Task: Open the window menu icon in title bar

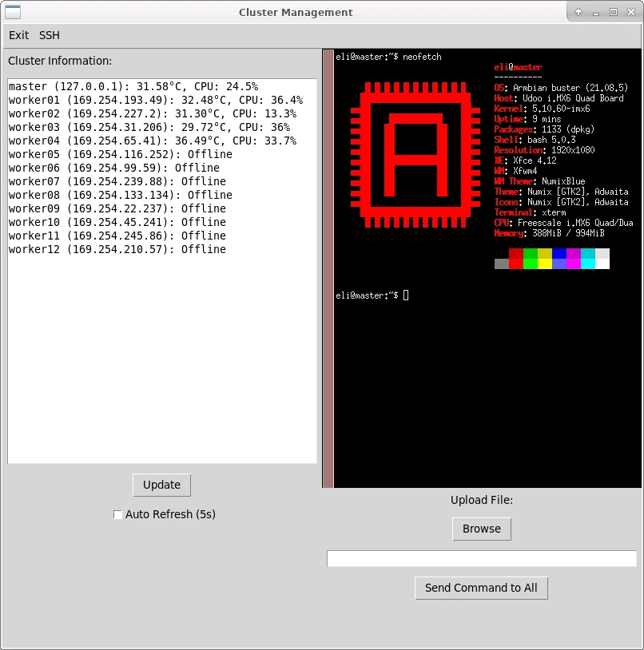Action: (x=13, y=12)
